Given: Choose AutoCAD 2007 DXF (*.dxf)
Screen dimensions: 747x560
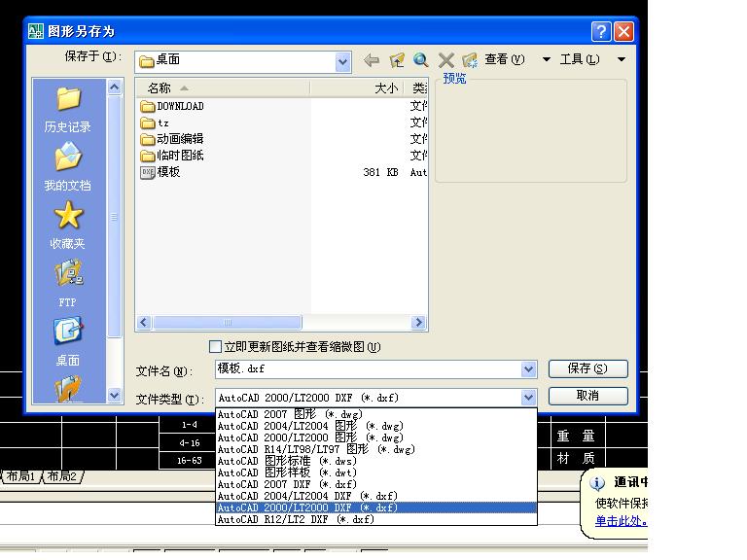Looking at the screenshot, I should tap(376, 484).
